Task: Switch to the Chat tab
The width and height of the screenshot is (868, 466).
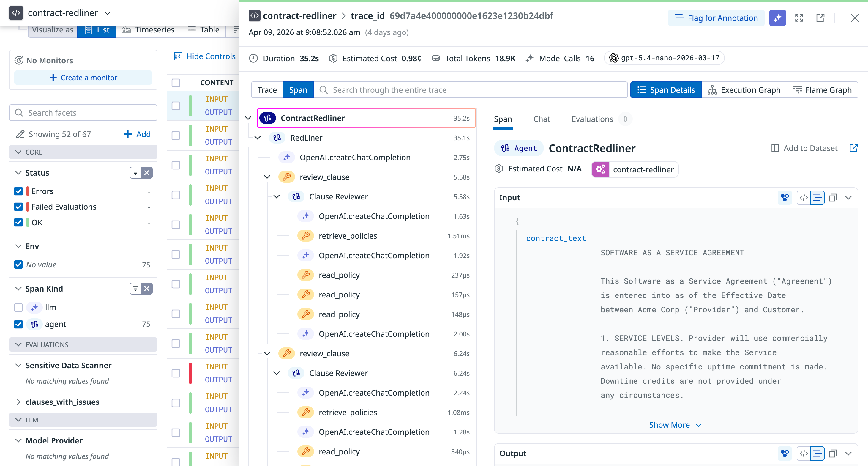Action: point(542,119)
